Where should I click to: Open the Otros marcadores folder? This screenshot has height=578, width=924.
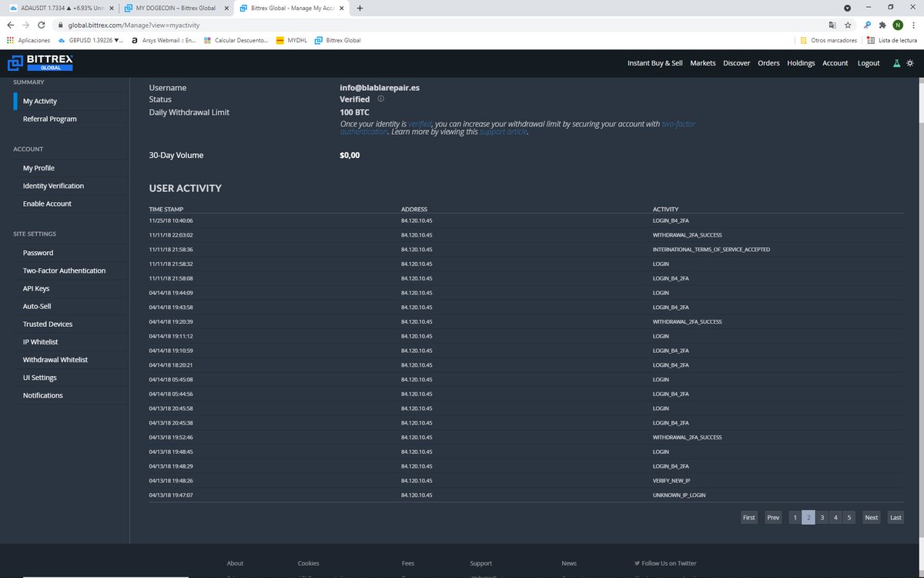[x=829, y=40]
